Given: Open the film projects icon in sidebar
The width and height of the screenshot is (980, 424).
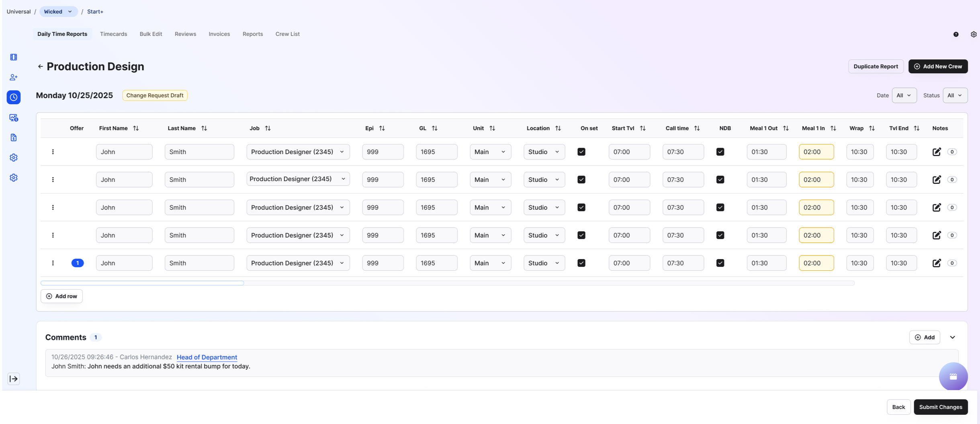Looking at the screenshot, I should pyautogui.click(x=13, y=57).
